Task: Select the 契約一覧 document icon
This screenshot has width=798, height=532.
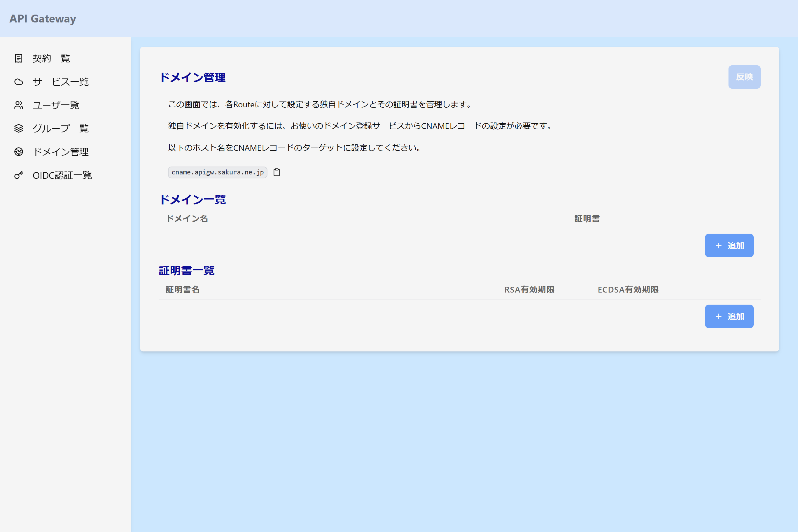Action: [x=19, y=58]
